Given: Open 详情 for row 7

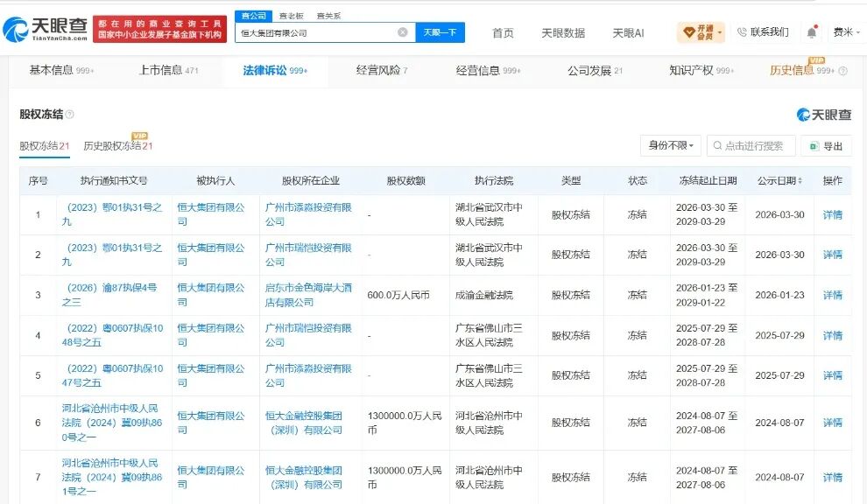Looking at the screenshot, I should click(833, 478).
